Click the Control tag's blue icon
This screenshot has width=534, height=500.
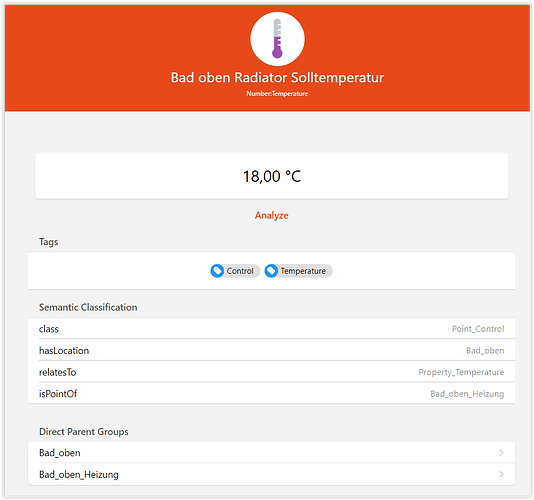coord(217,271)
